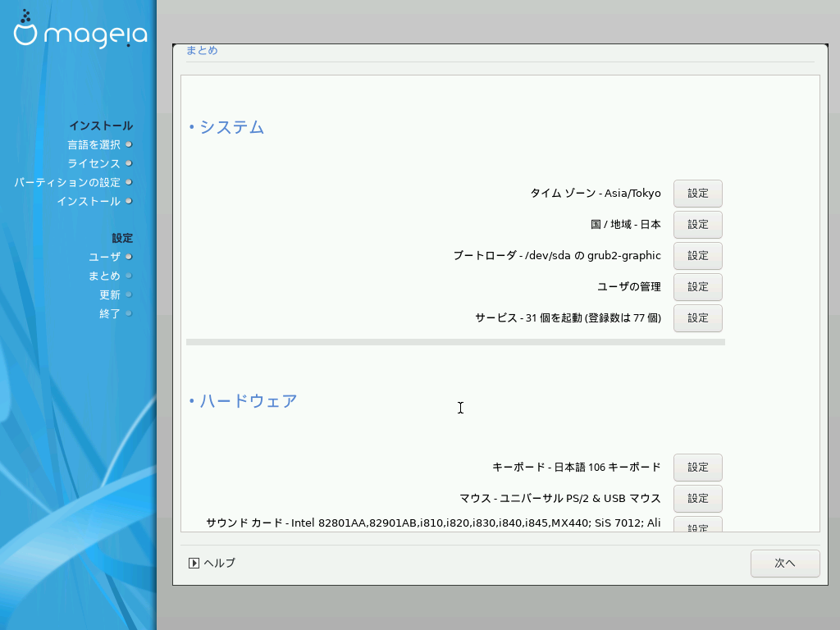The height and width of the screenshot is (630, 840).
Task: Click the システム section heading
Action: coord(231,127)
